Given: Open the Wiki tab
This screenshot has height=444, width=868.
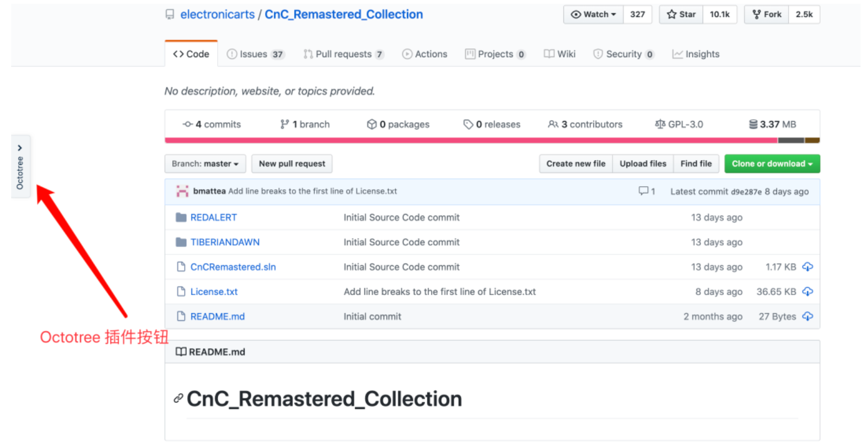Looking at the screenshot, I should pyautogui.click(x=560, y=54).
